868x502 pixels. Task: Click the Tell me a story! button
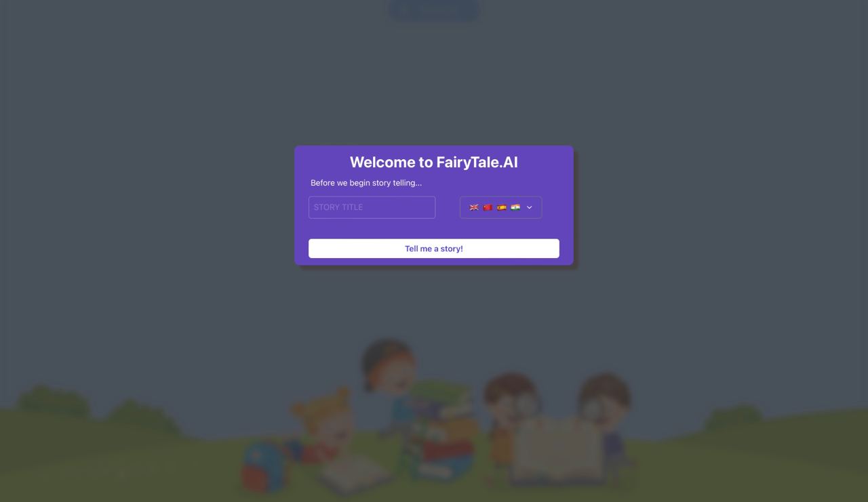point(434,249)
